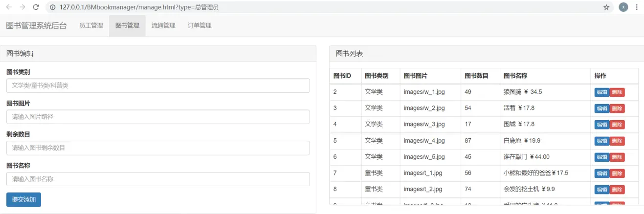Focus the 图书名称 input field
Screen dimensions: 644x214
tap(158, 179)
